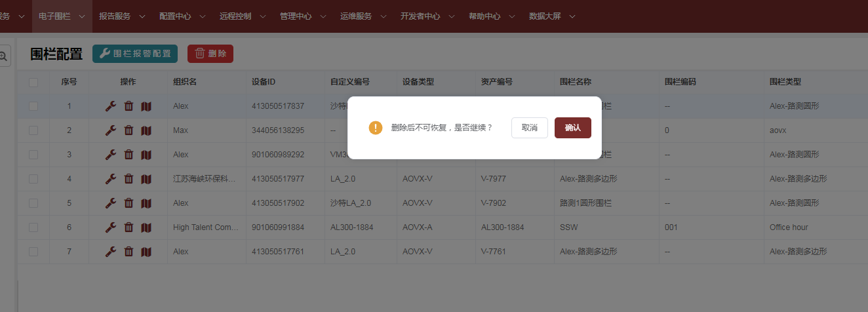Open map icon in row 3
Screen dimensions: 868x312
click(x=146, y=155)
